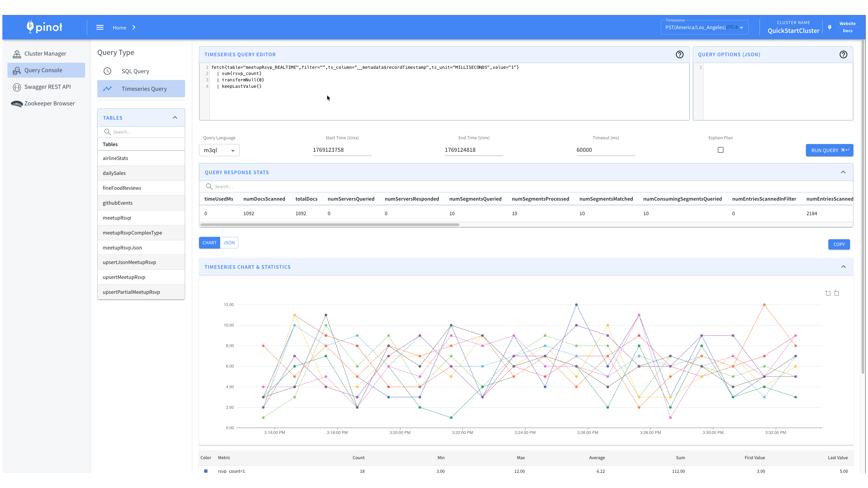
Task: Click the RUN QUERY button
Action: (829, 150)
